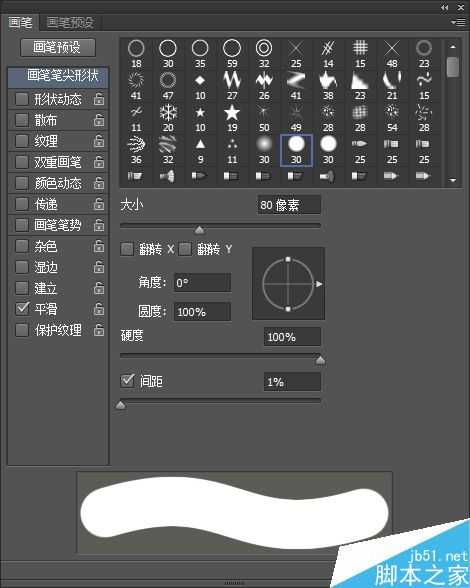Click the lock icon beside 形状动态
Image resolution: width=470 pixels, height=588 pixels.
pyautogui.click(x=99, y=99)
